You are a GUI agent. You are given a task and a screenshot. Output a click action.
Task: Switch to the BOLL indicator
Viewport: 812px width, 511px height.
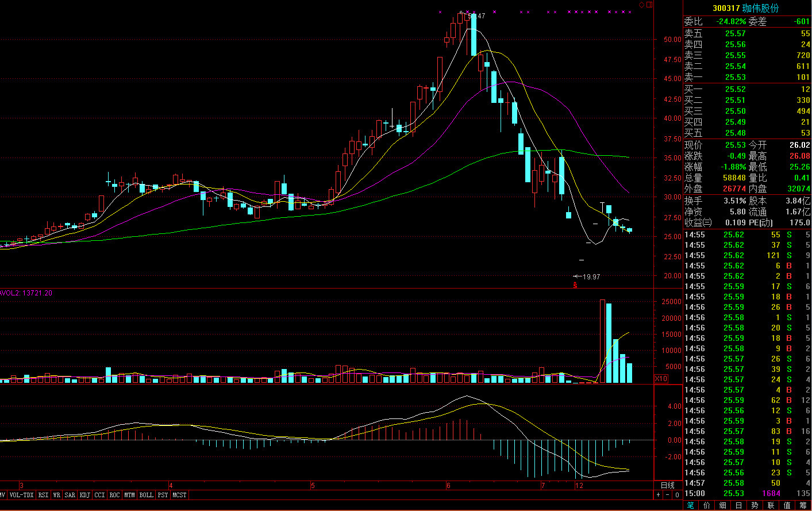pyautogui.click(x=146, y=495)
